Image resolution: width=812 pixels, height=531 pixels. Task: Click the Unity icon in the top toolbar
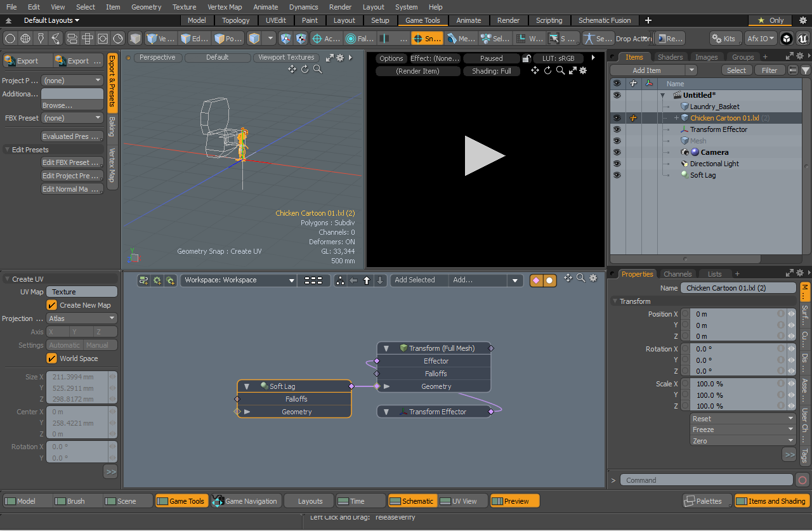787,39
